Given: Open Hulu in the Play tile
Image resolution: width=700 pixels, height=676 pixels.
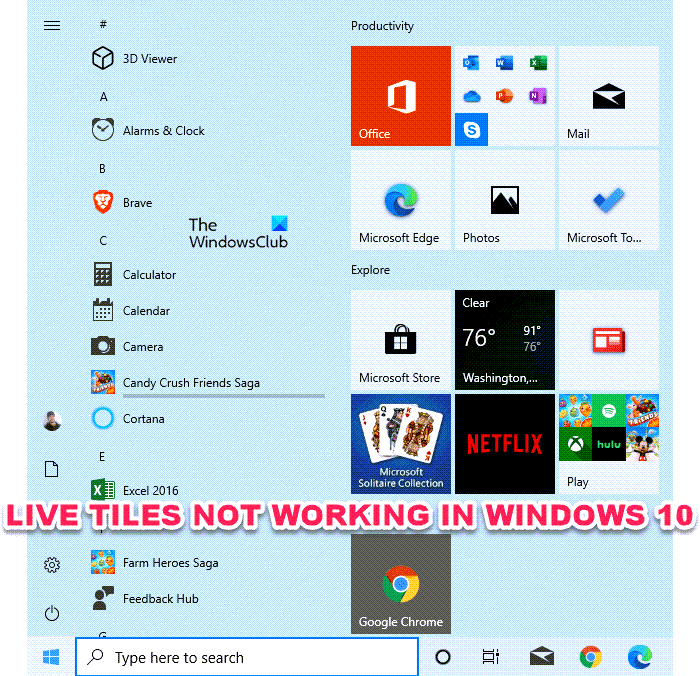Looking at the screenshot, I should click(609, 444).
